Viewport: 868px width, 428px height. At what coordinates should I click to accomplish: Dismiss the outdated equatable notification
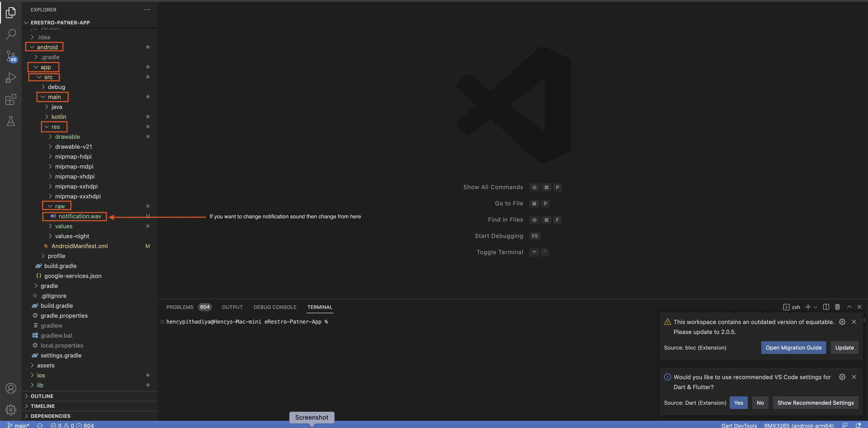tap(854, 322)
